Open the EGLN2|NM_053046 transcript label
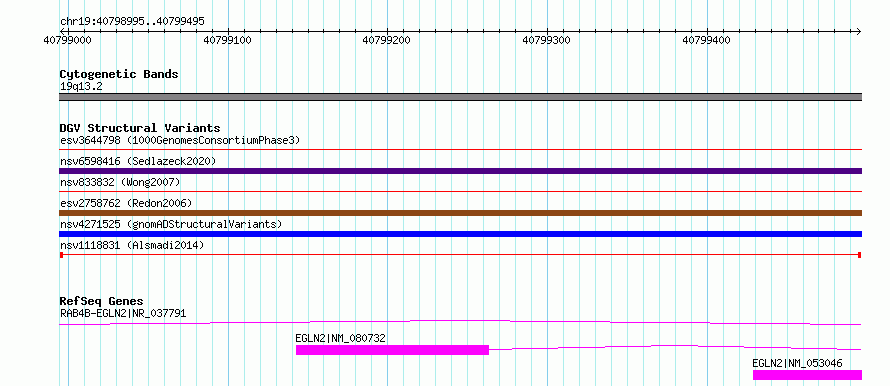Screen dimensions: 890x386 coord(797,363)
